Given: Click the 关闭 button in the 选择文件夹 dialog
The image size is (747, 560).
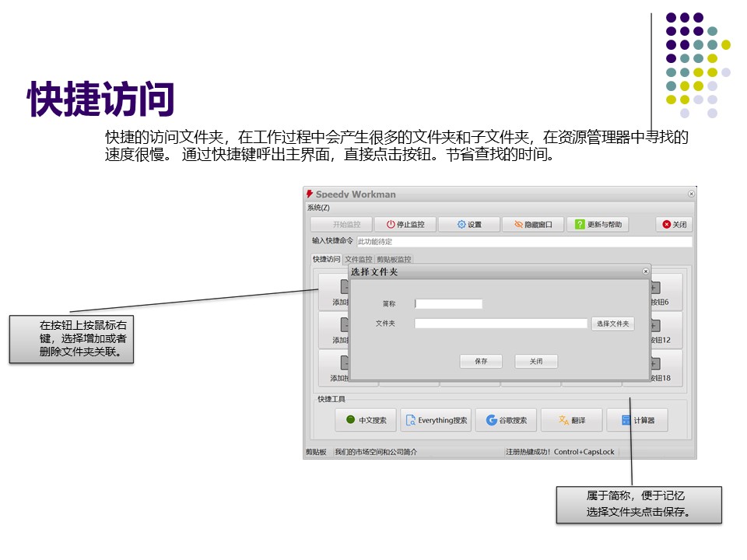Looking at the screenshot, I should [536, 362].
